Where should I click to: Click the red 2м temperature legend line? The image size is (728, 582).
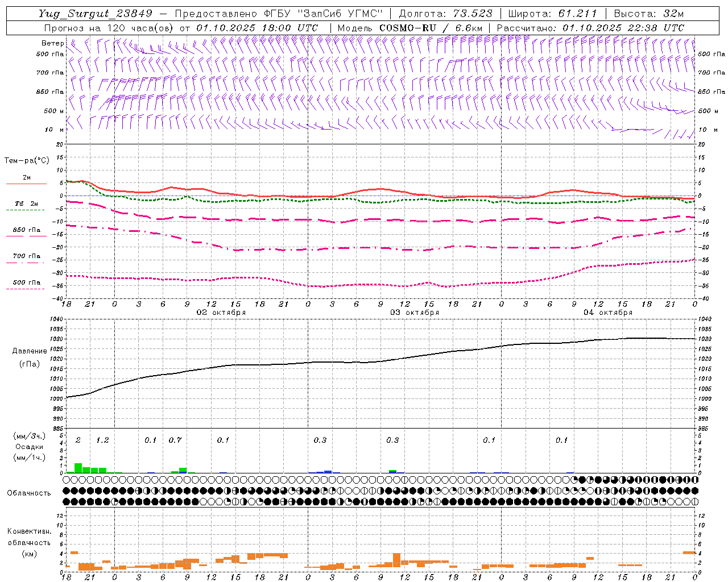26,184
